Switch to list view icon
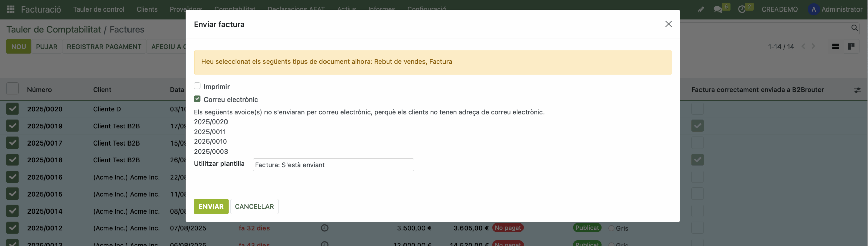 pos(835,47)
